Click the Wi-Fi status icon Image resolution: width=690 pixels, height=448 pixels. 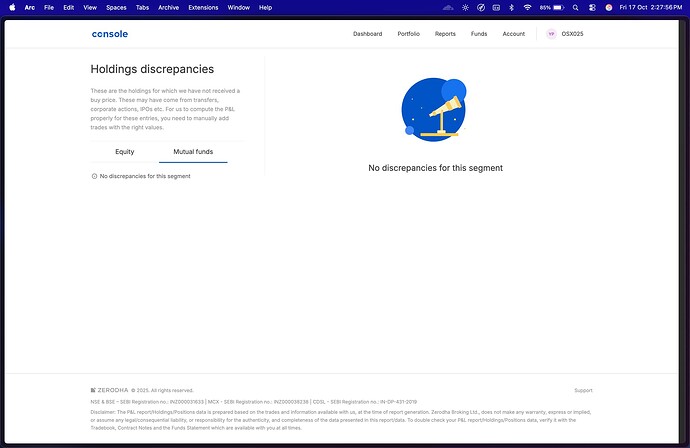(527, 7)
